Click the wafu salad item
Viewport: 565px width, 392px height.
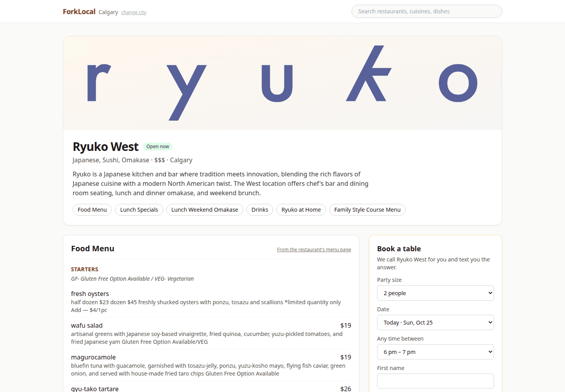coord(211,333)
